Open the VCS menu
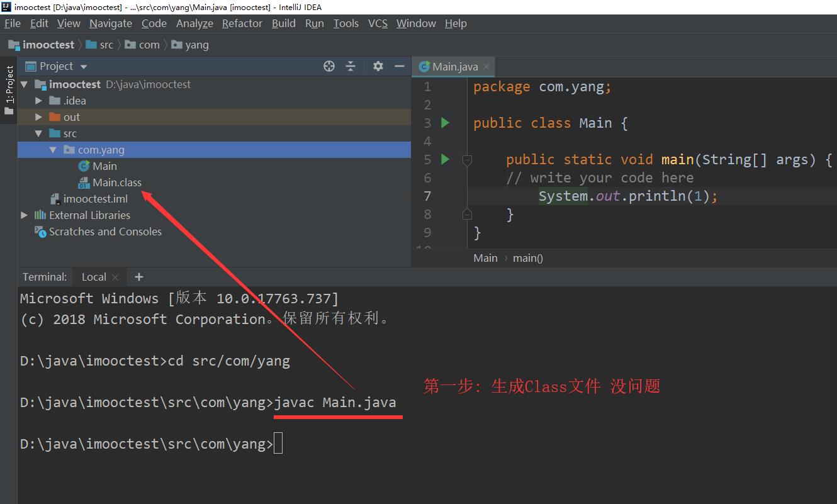The height and width of the screenshot is (504, 837). click(x=378, y=23)
